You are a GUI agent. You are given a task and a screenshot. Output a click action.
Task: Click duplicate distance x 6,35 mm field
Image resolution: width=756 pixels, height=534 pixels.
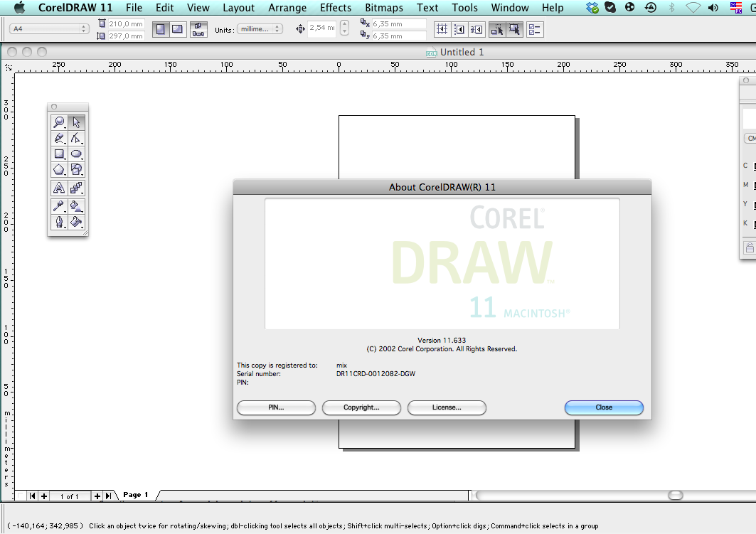399,23
